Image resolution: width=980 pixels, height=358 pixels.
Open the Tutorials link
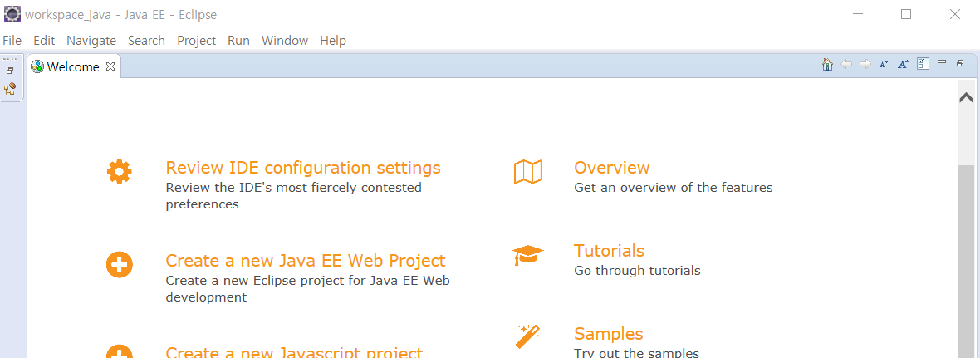click(x=610, y=251)
